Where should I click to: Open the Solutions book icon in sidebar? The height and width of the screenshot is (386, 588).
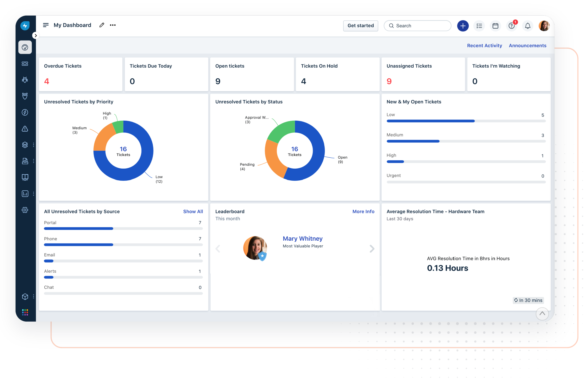pos(25,177)
